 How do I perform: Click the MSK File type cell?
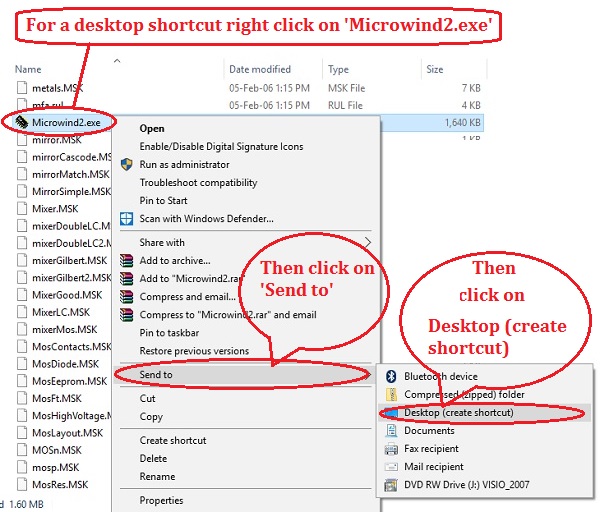[x=346, y=88]
